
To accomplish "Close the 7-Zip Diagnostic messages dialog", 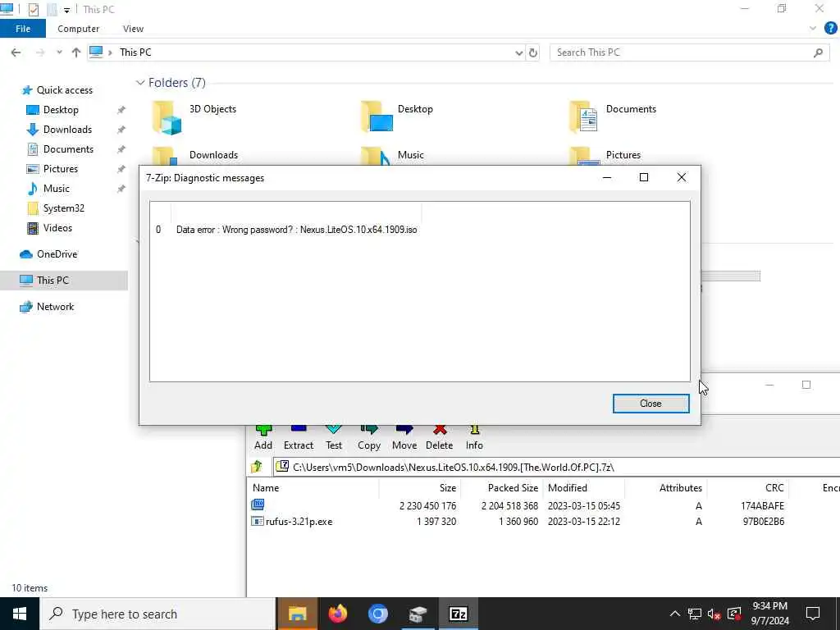I will pyautogui.click(x=651, y=404).
